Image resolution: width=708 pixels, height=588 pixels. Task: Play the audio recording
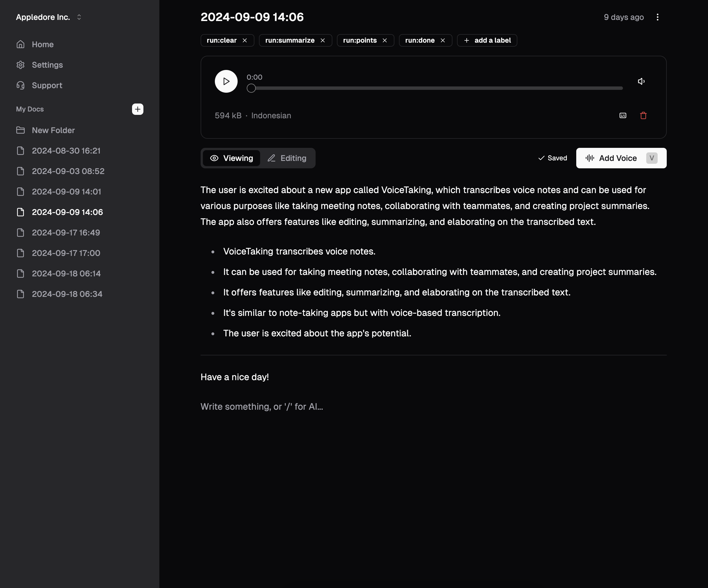[x=226, y=81]
